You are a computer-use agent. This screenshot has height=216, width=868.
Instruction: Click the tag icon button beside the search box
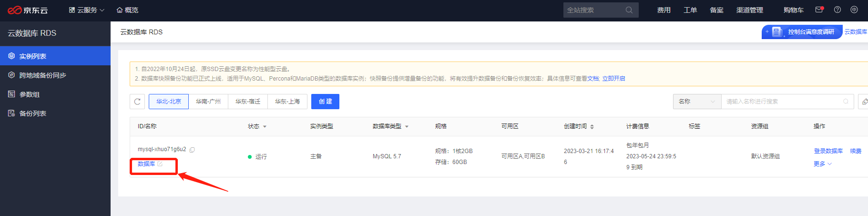point(864,102)
